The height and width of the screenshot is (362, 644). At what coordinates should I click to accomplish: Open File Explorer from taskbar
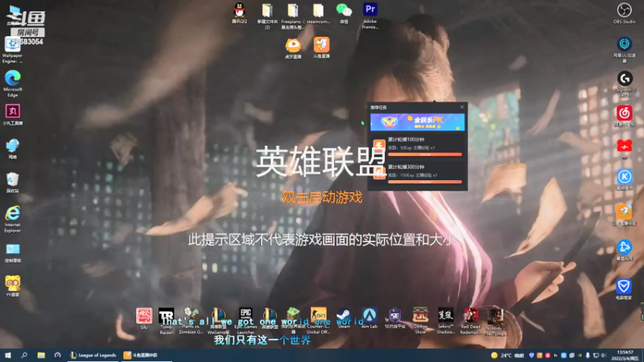pyautogui.click(x=41, y=355)
